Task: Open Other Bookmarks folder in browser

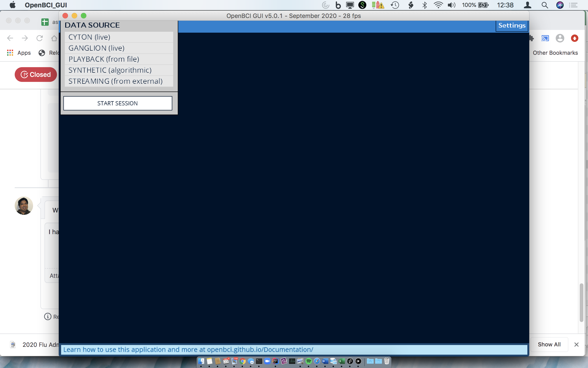Action: 555,53
